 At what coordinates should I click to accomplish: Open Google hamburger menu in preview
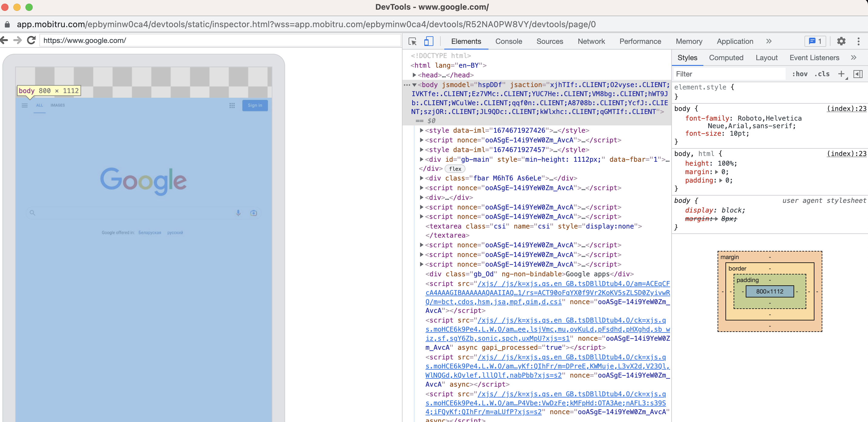coord(25,105)
